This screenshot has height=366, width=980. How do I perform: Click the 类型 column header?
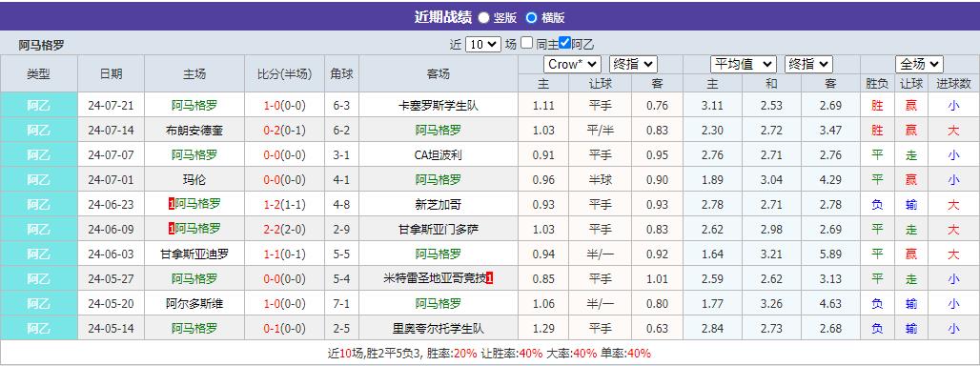click(39, 73)
